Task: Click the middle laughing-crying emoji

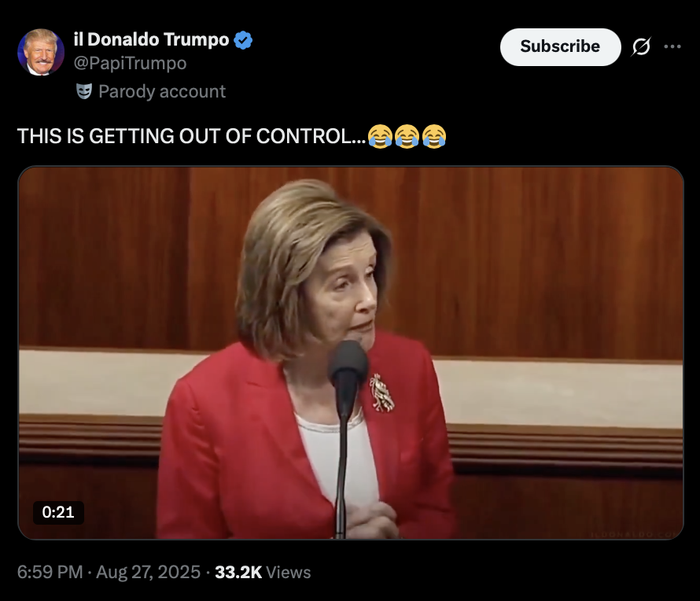Action: [x=407, y=136]
